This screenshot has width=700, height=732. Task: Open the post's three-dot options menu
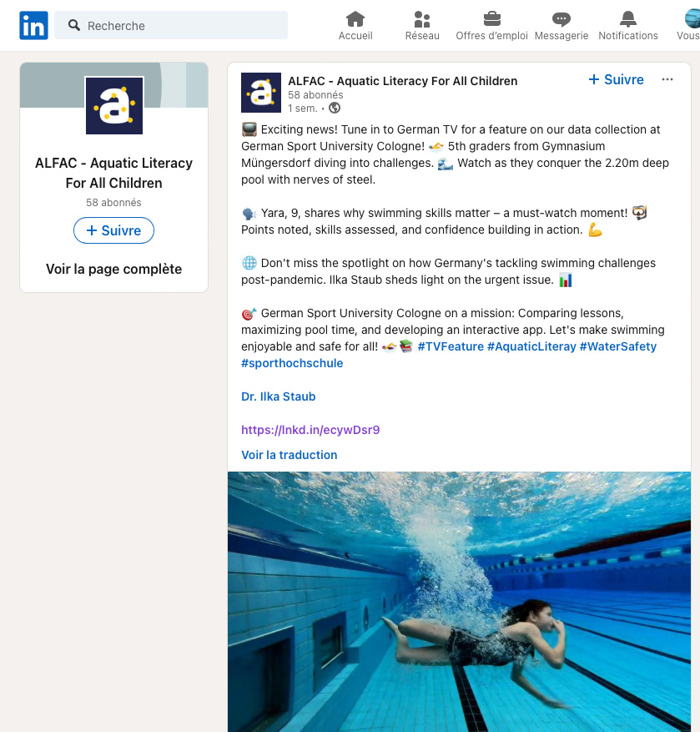pyautogui.click(x=667, y=79)
